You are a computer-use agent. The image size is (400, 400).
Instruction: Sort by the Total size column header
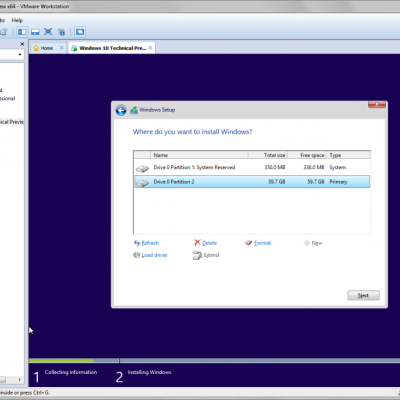click(268, 155)
